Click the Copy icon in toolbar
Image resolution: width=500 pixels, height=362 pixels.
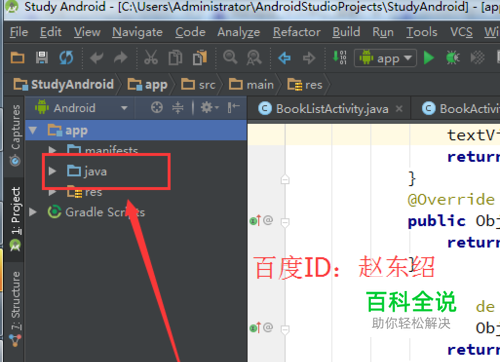pos(175,58)
